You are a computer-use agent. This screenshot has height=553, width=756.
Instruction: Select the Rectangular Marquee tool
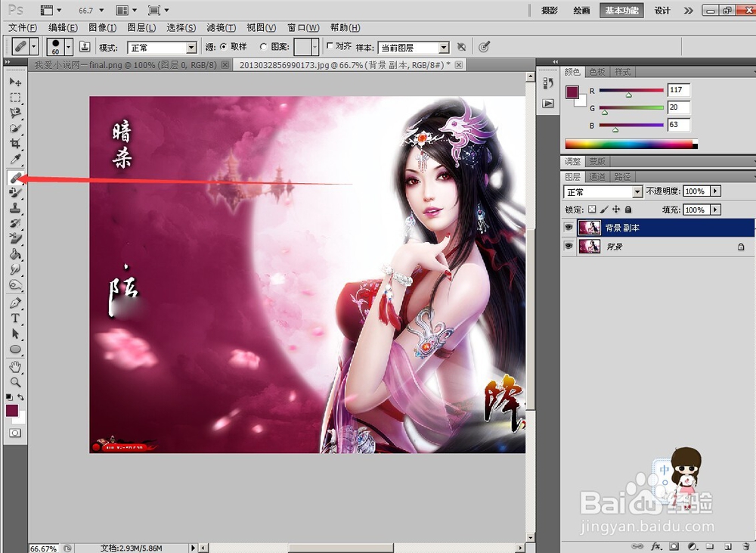[x=15, y=98]
